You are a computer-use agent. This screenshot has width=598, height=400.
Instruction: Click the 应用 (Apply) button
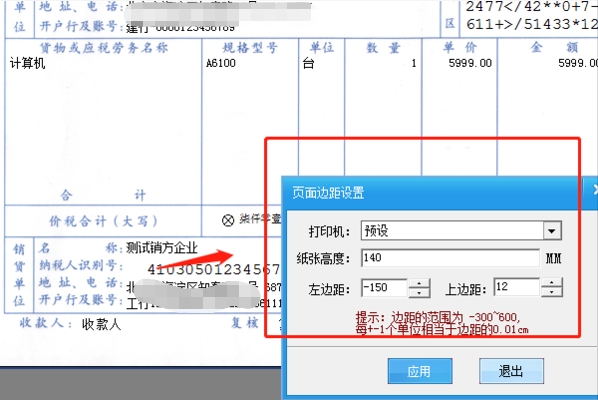pos(420,371)
